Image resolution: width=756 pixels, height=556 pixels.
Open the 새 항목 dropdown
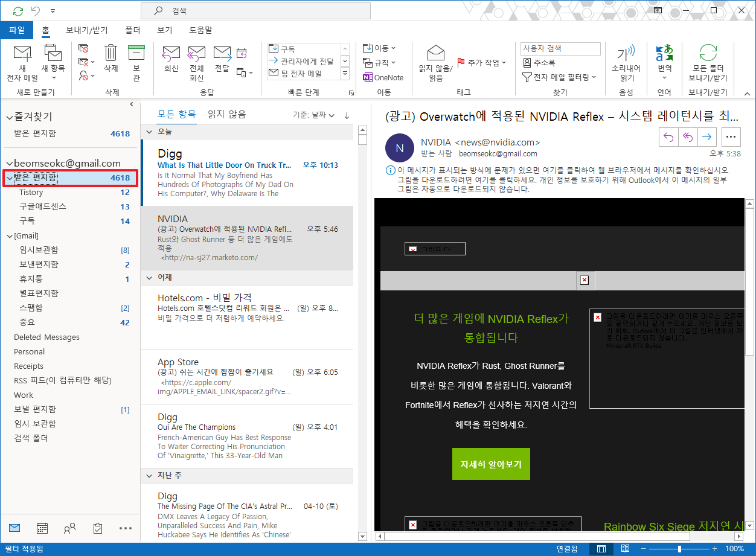point(53,63)
